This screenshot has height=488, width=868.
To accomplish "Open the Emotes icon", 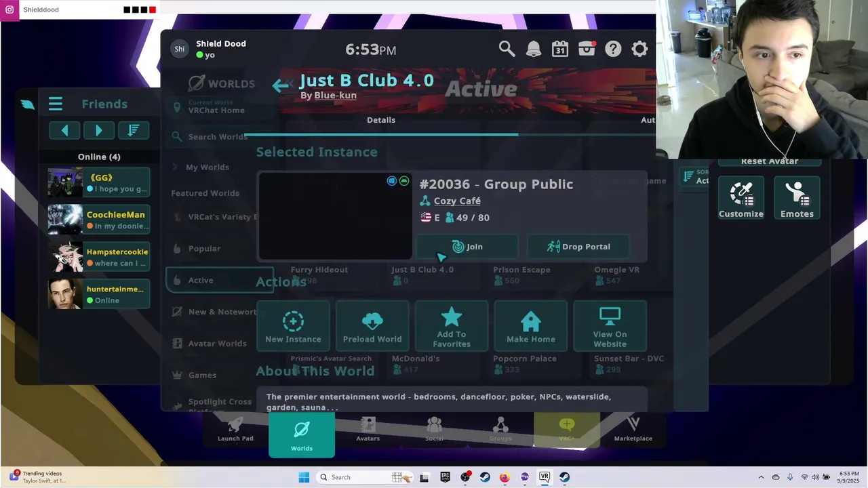I will (797, 198).
